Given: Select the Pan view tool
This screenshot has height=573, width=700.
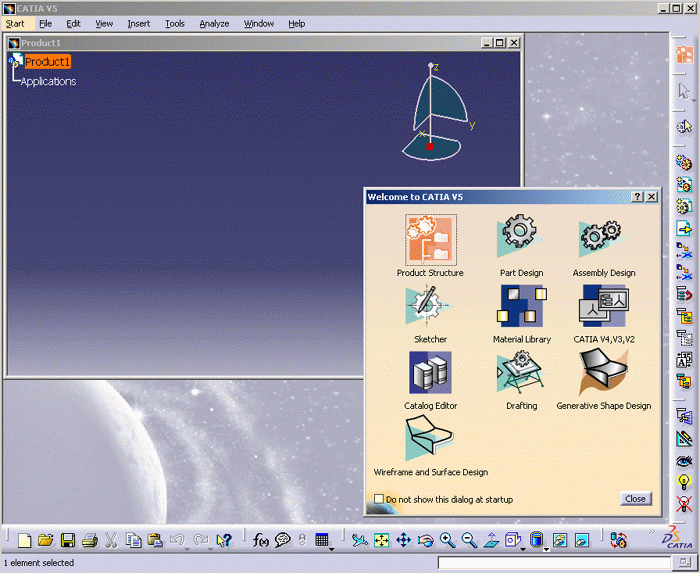Looking at the screenshot, I should pyautogui.click(x=403, y=540).
